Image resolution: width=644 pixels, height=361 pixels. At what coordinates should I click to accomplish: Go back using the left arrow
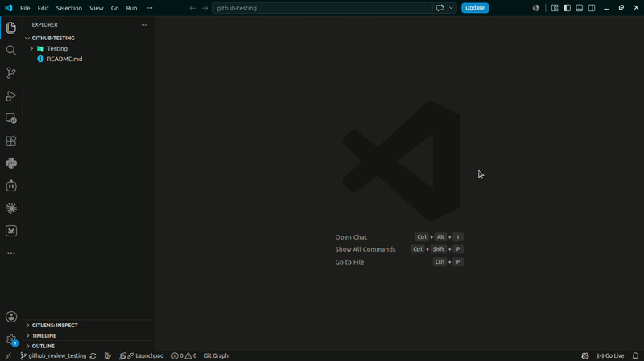click(x=192, y=8)
